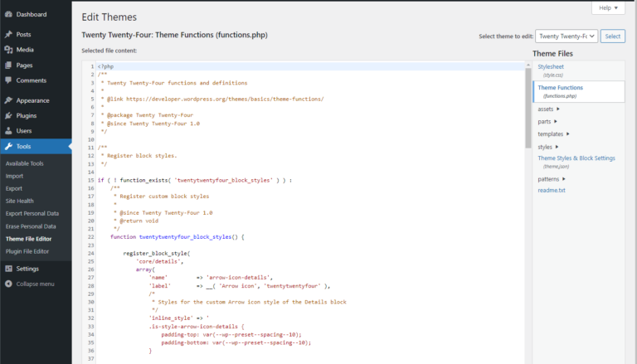Open Export Personal Data page

click(32, 213)
